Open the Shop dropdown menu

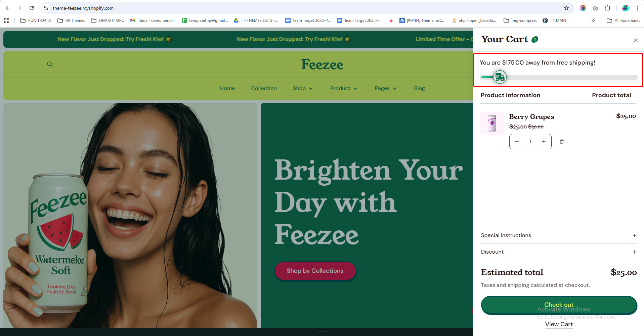pos(302,88)
